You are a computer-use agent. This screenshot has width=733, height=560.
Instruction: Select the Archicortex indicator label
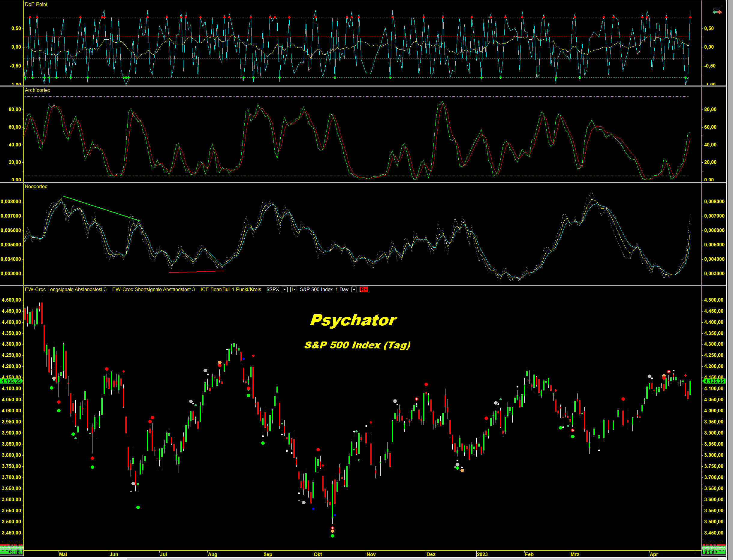(x=37, y=90)
